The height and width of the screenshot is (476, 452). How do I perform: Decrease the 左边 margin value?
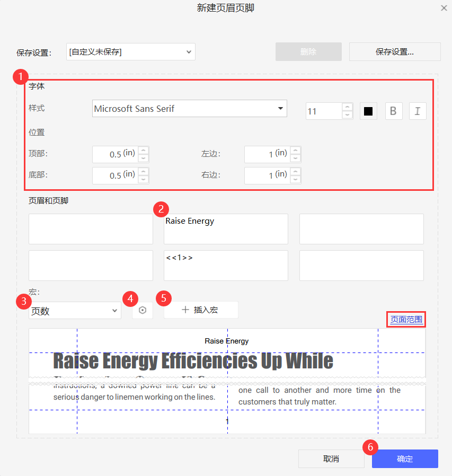295,158
